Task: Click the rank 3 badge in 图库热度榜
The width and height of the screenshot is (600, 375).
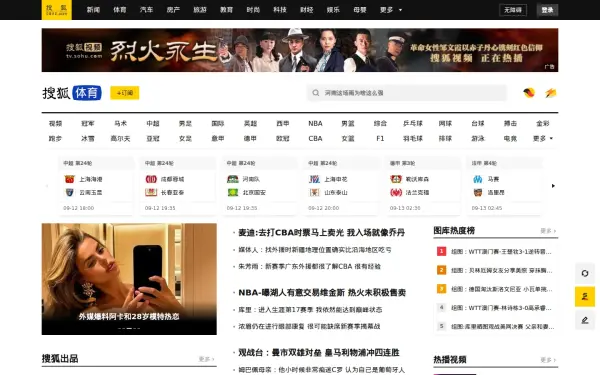Action: [x=441, y=289]
